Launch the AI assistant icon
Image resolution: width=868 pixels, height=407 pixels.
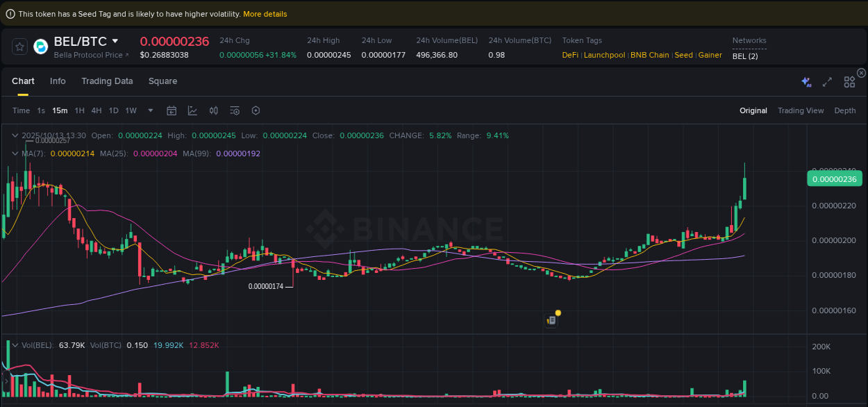tap(806, 81)
